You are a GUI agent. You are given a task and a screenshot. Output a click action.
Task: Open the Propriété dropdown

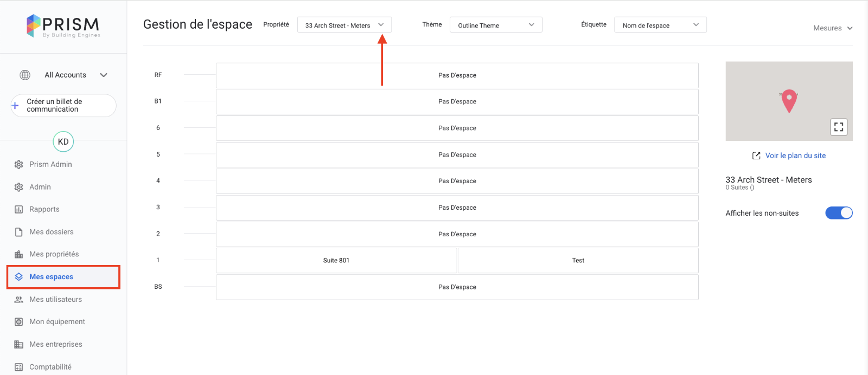(x=344, y=25)
